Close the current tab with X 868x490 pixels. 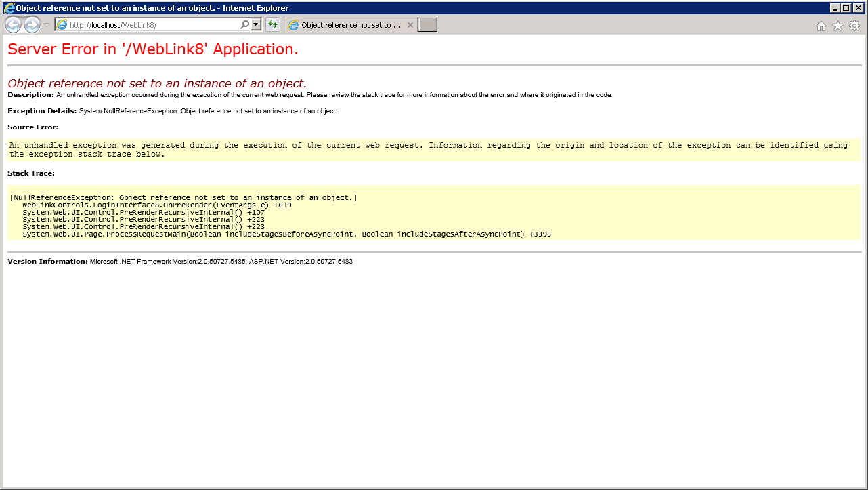click(410, 25)
